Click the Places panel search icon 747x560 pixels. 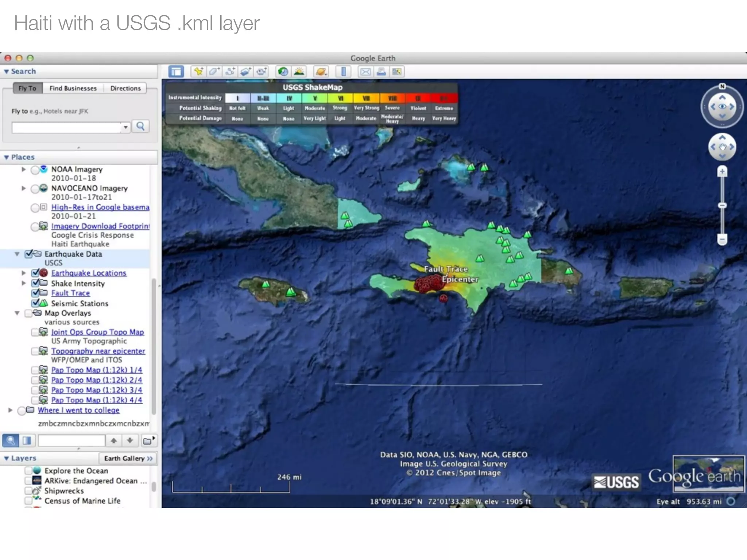pos(11,440)
